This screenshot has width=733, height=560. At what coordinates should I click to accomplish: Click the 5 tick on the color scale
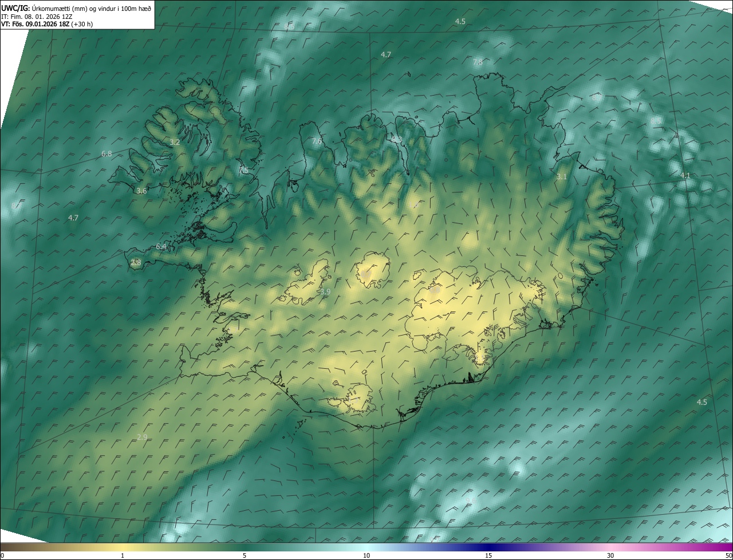pos(245,556)
